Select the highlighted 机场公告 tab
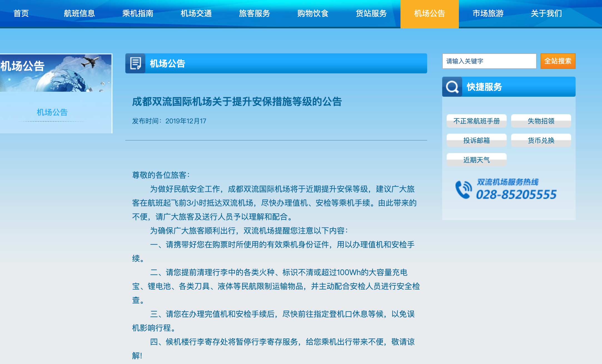The height and width of the screenshot is (364, 602). coord(429,13)
